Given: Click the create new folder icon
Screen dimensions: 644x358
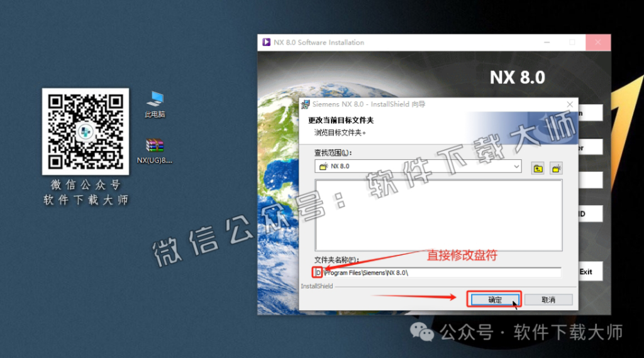Looking at the screenshot, I should [x=556, y=169].
